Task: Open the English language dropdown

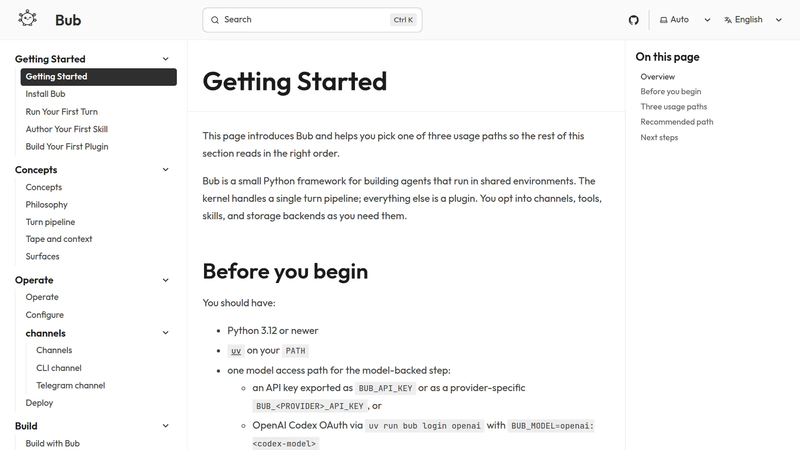Action: [x=753, y=20]
